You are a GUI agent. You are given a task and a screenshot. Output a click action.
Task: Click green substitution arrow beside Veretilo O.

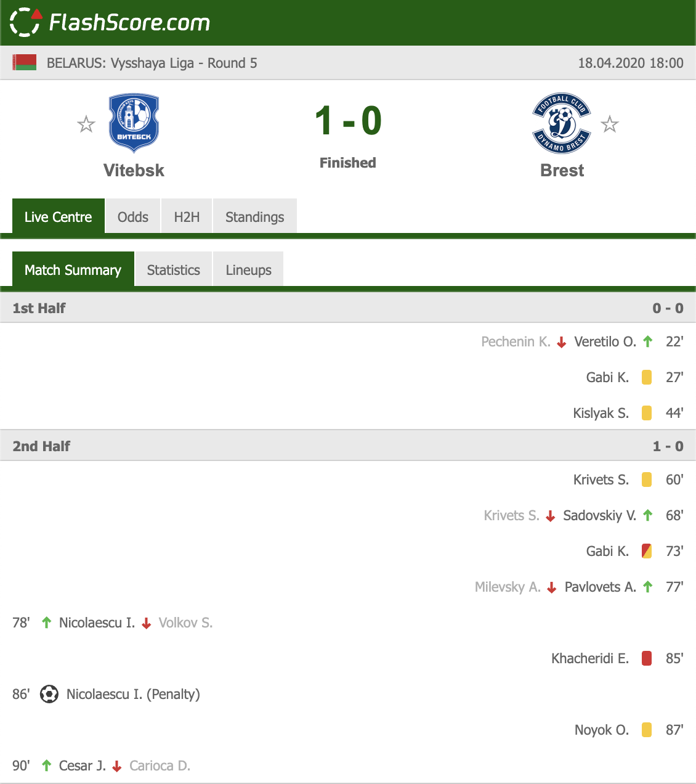click(648, 341)
